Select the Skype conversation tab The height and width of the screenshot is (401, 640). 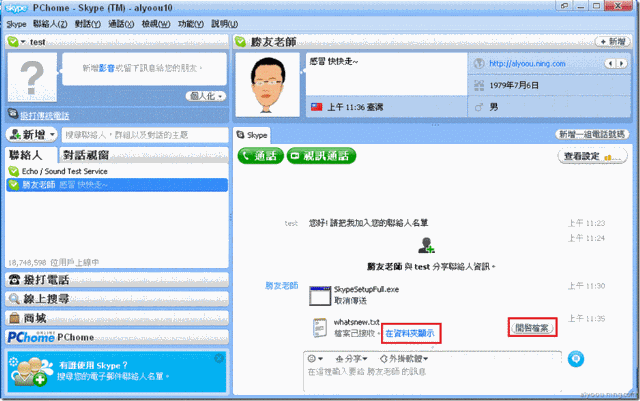tap(251, 135)
